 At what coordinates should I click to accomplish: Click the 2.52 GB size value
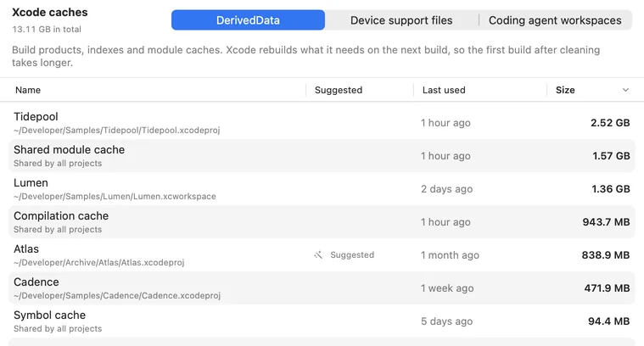[610, 123]
